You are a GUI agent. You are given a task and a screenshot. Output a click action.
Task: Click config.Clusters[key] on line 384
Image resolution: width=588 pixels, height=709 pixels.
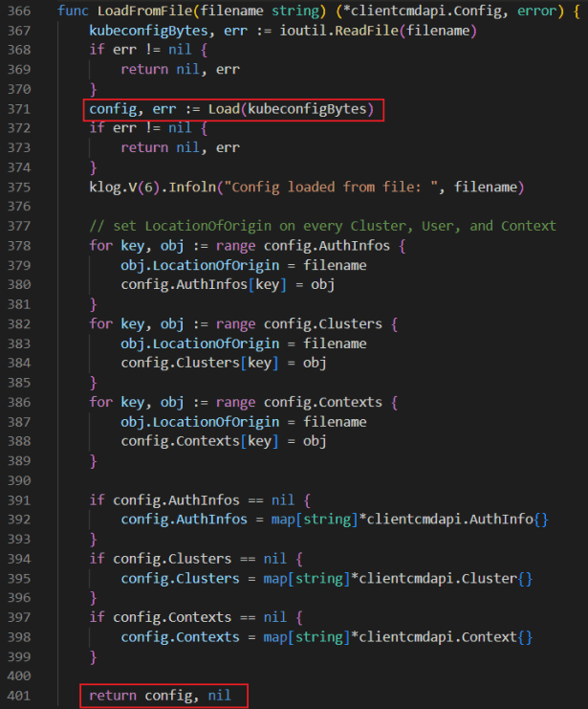pos(199,363)
